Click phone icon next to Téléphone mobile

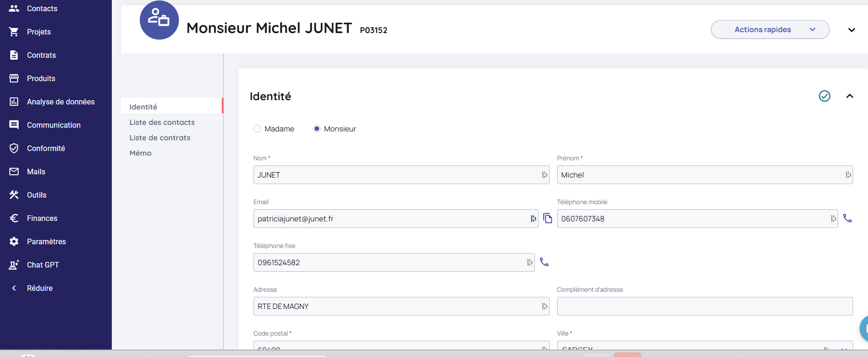(847, 218)
